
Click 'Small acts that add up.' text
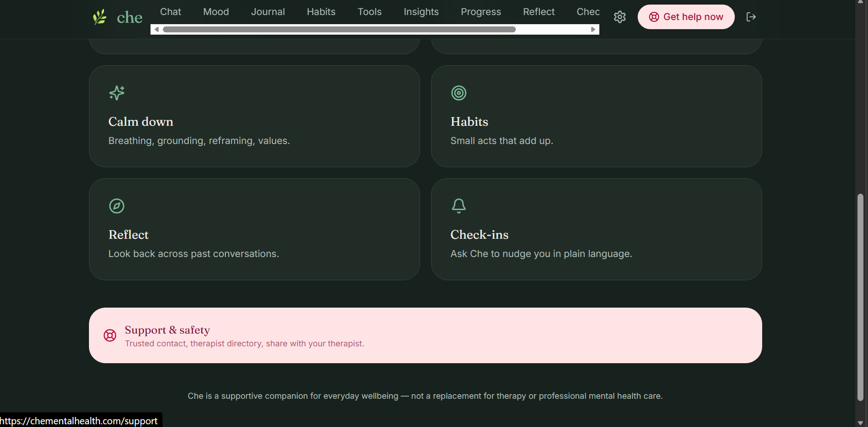tap(502, 141)
